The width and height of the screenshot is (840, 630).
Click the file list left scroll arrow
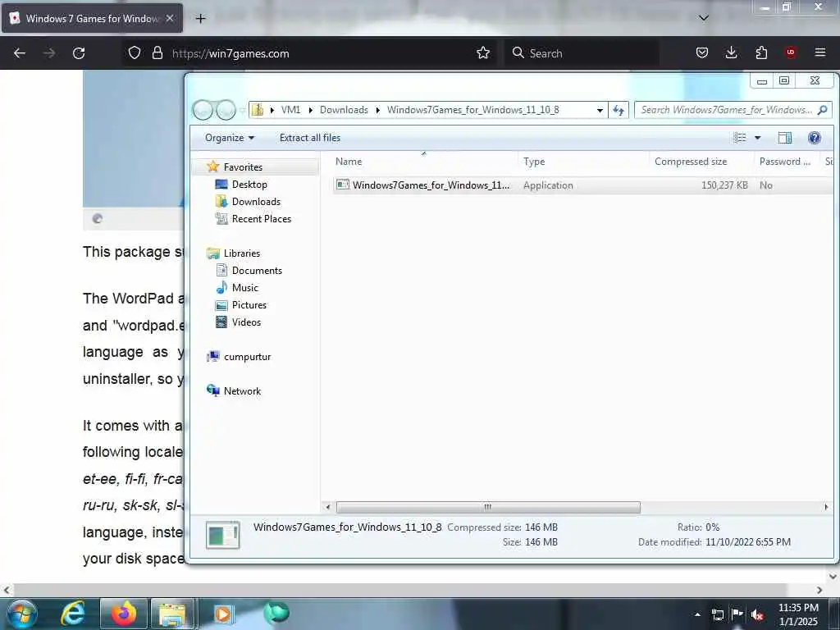point(328,507)
